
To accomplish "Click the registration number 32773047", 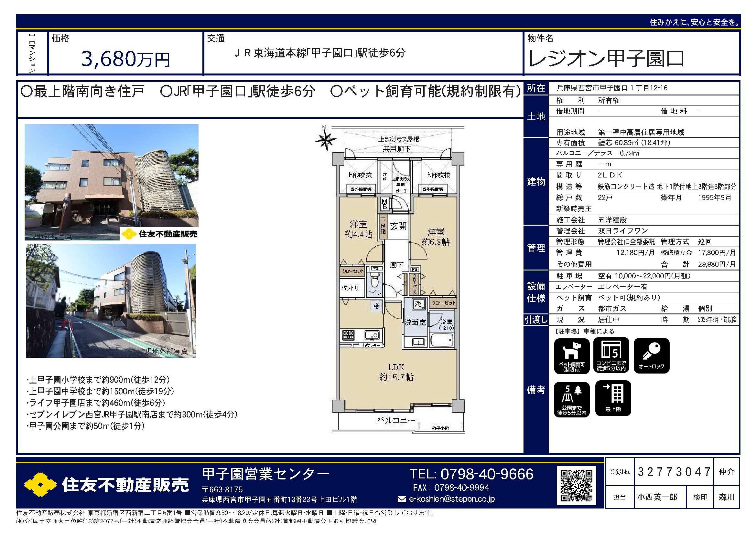I will click(x=674, y=472).
